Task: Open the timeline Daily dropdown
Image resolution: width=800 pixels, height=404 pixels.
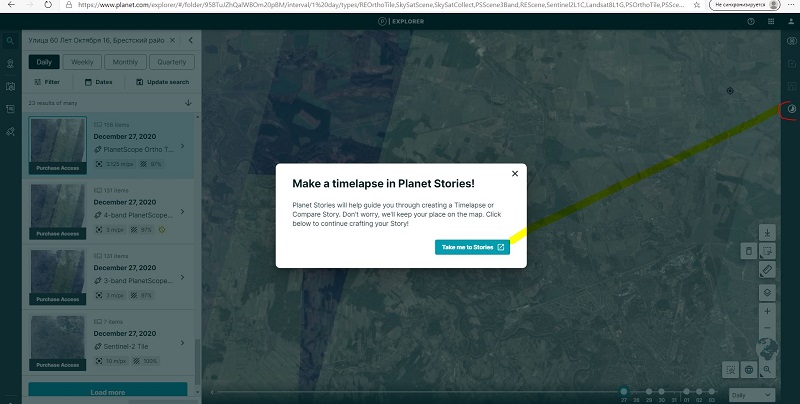Action: [752, 395]
